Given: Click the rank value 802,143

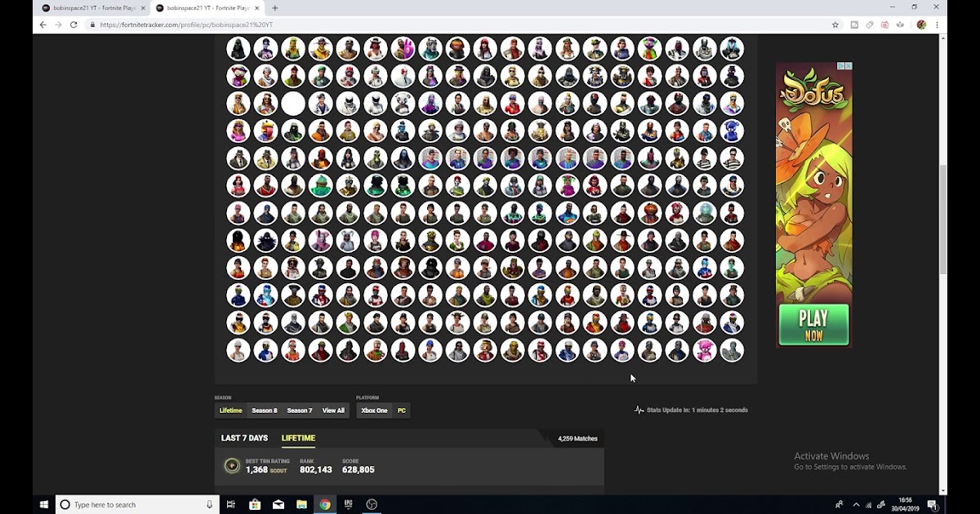Looking at the screenshot, I should click(x=316, y=470).
